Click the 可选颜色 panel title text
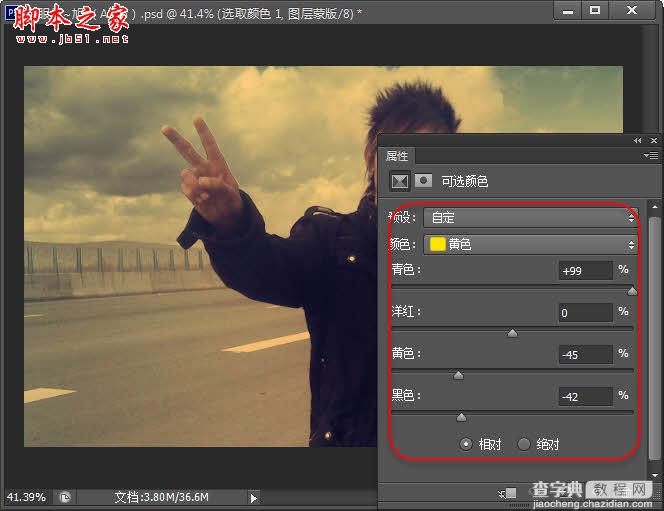 coord(465,182)
